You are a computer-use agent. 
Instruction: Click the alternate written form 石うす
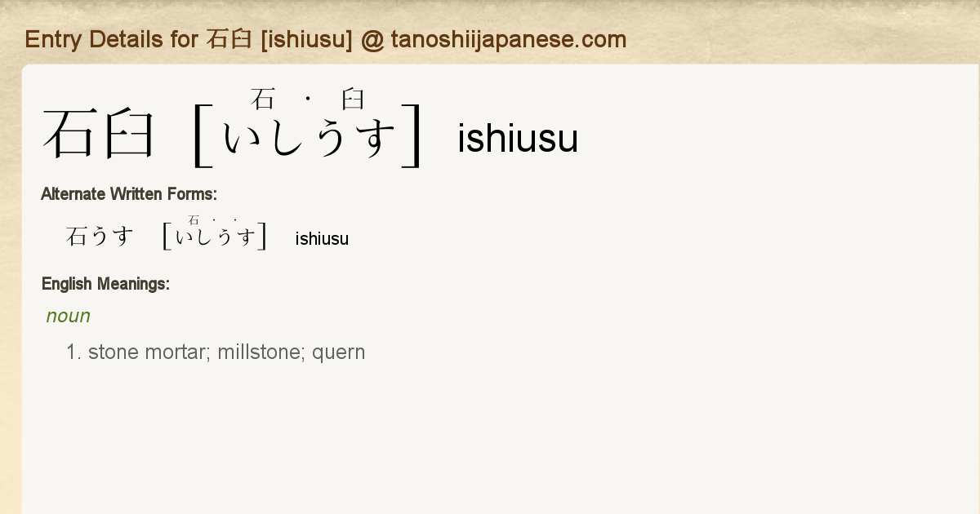100,237
